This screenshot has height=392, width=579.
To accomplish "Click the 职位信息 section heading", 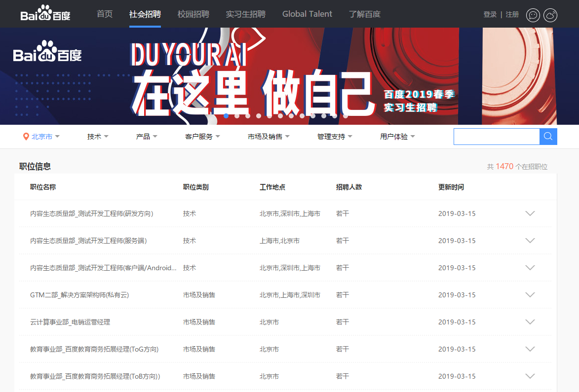I will coord(35,166).
